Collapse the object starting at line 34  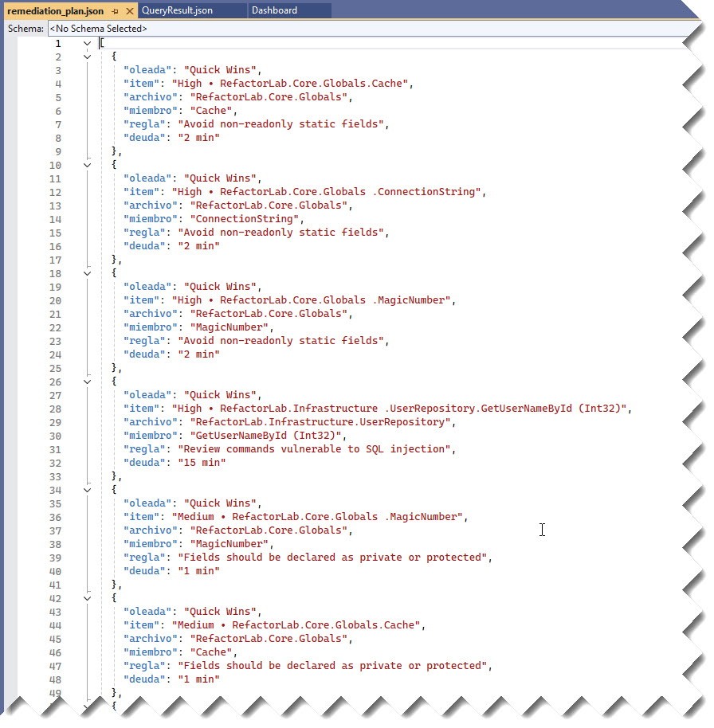pos(88,490)
